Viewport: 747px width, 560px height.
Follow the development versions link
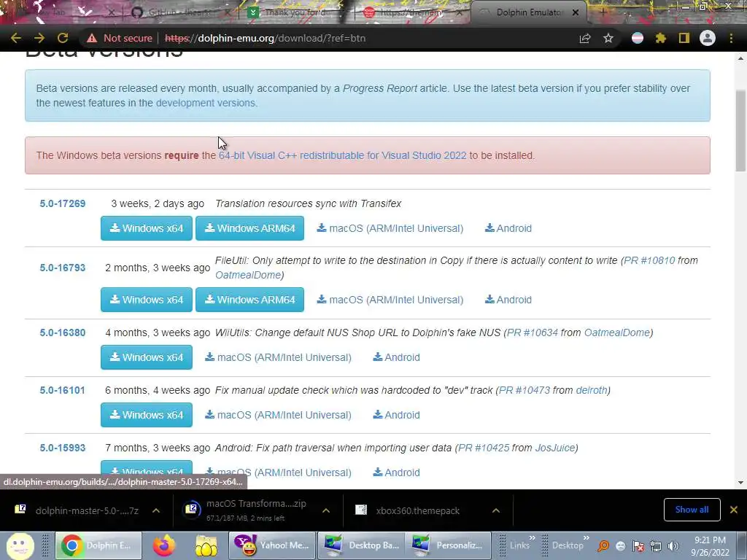pos(205,103)
